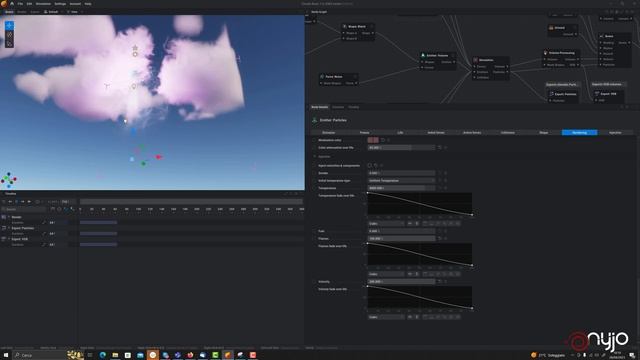The height and width of the screenshot is (360, 640).
Task: Open the Simulation menu
Action: pos(43,4)
